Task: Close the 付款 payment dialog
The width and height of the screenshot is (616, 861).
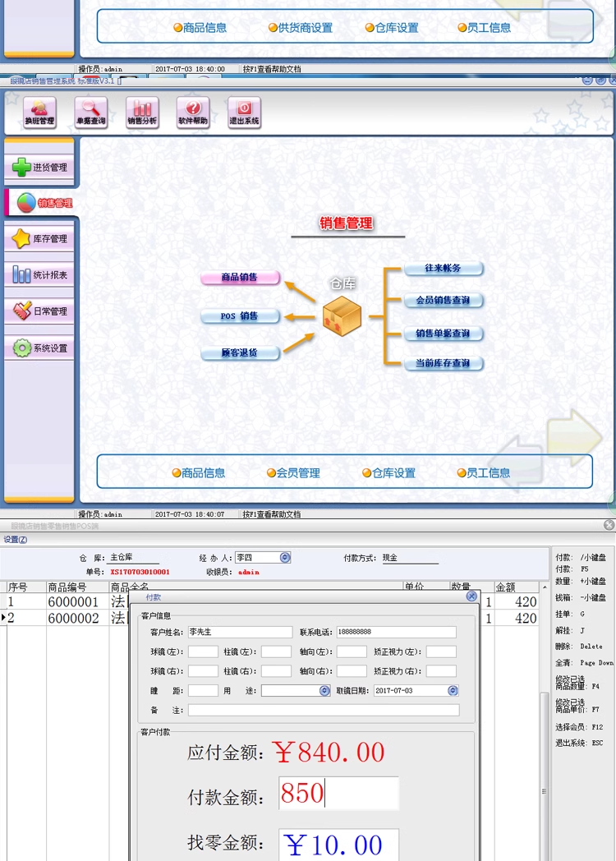Action: (x=471, y=596)
